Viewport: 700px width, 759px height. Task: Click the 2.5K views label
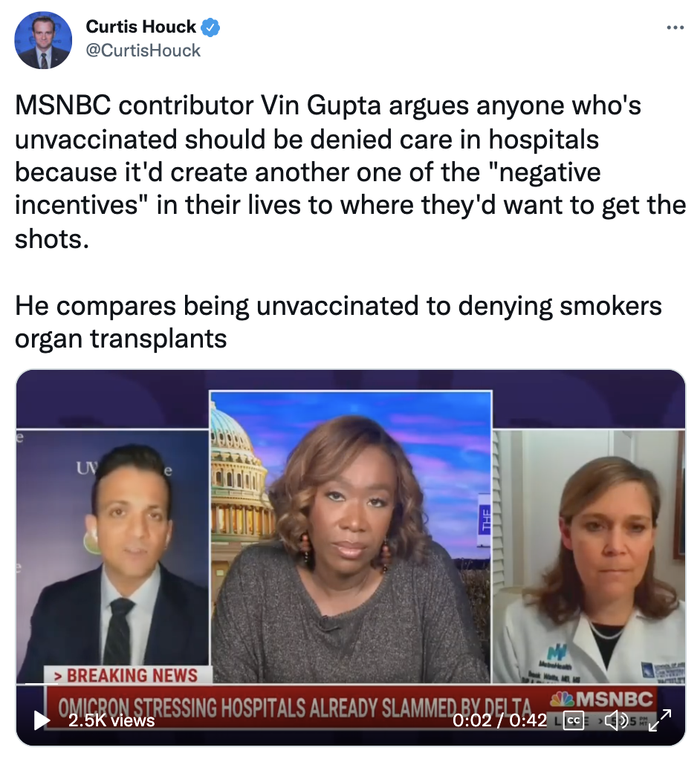111,720
